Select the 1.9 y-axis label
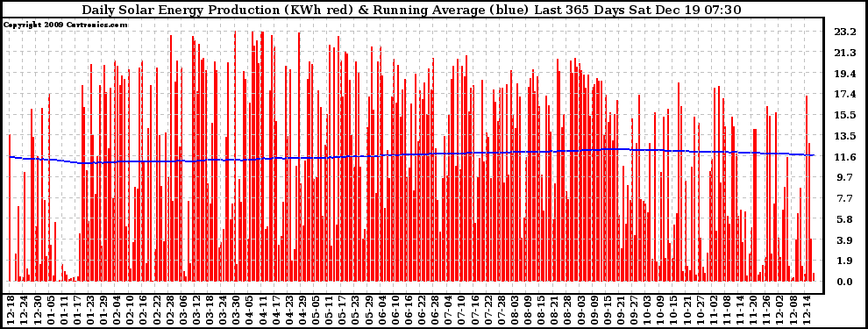868x329 pixels. click(x=844, y=261)
